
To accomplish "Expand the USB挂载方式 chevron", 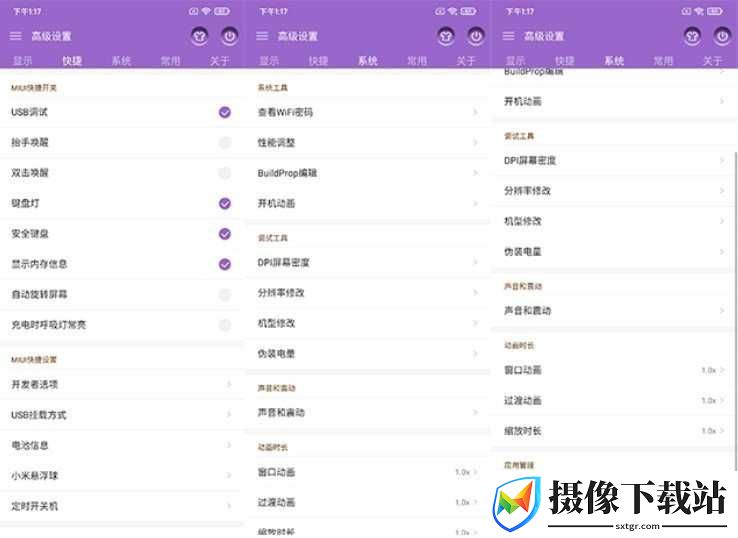I will (x=229, y=415).
